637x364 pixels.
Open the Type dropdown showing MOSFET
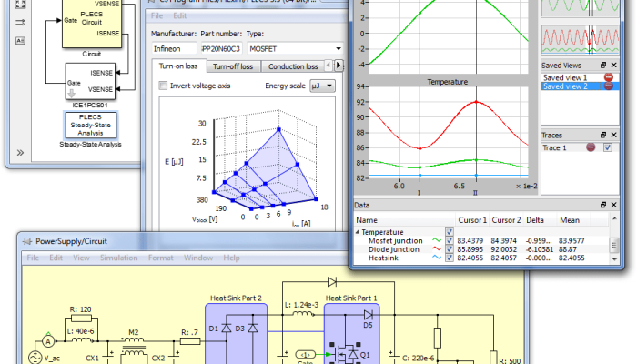point(295,49)
